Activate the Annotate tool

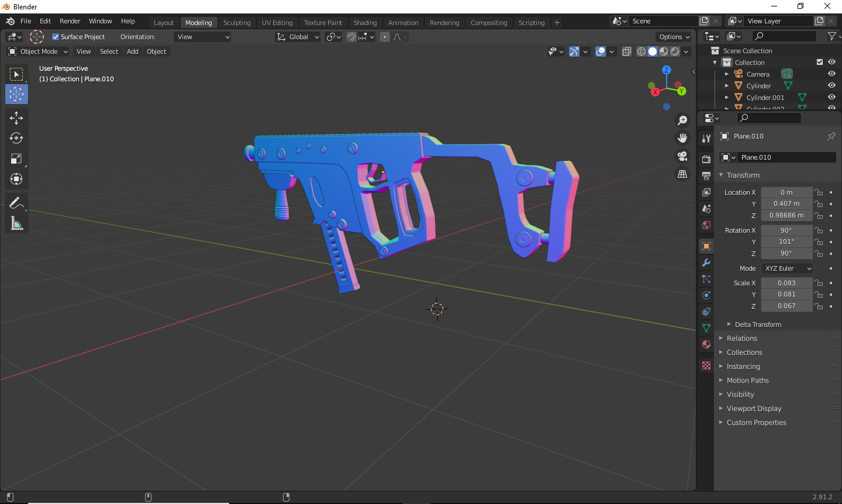pos(16,203)
